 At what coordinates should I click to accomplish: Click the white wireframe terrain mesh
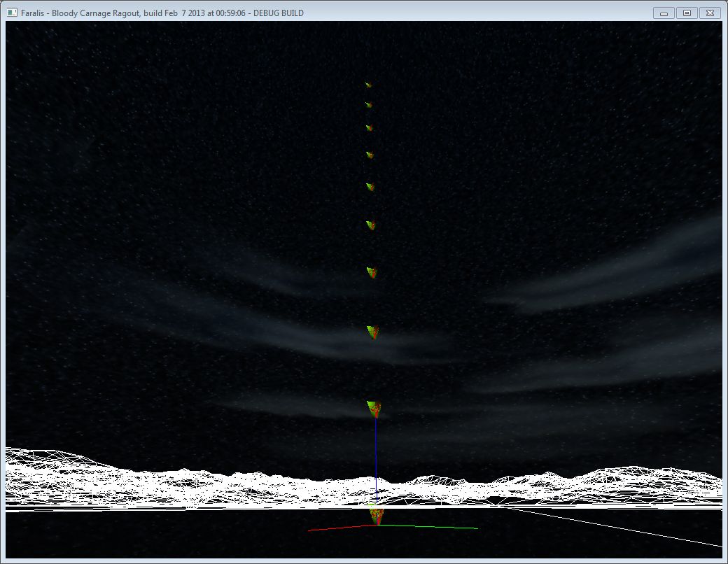(x=175, y=483)
